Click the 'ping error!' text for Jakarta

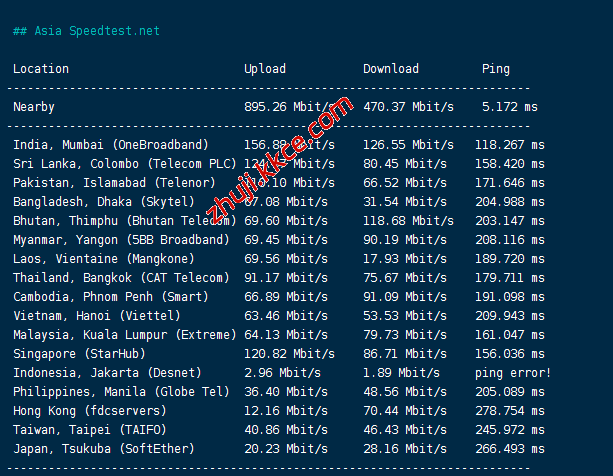[x=513, y=373]
